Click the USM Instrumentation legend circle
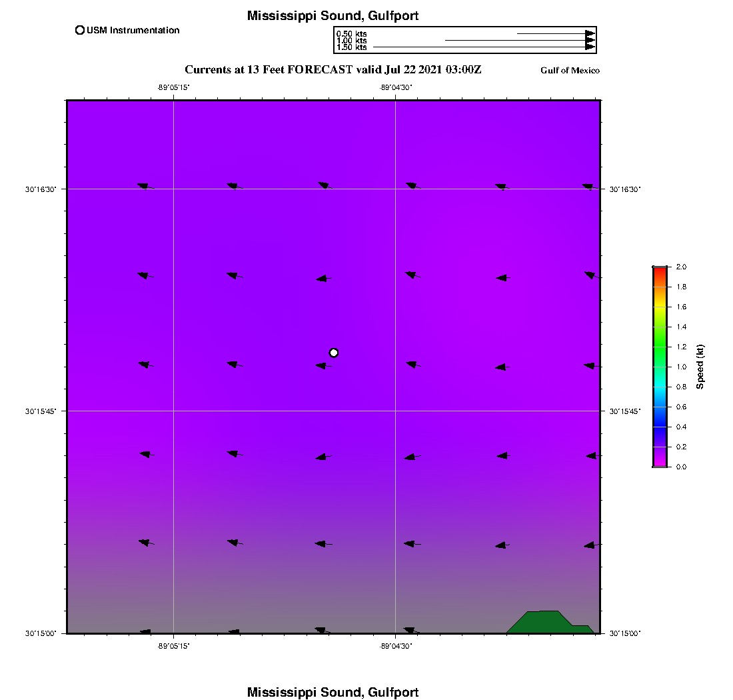733x700 pixels. coord(80,30)
